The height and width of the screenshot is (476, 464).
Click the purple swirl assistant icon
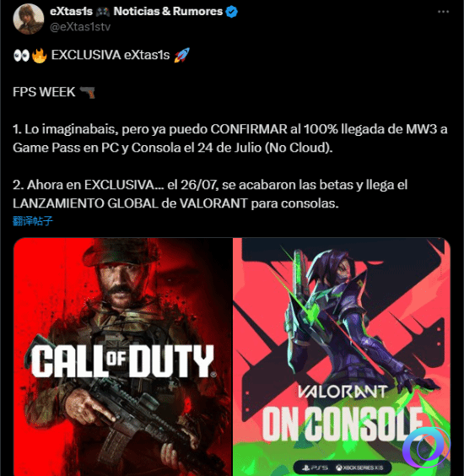[x=426, y=446]
